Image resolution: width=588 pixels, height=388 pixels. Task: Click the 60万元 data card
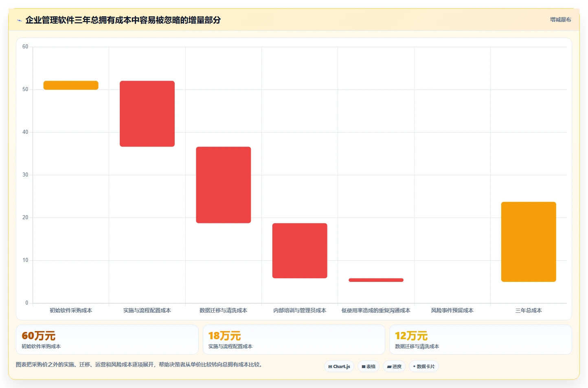pyautogui.click(x=107, y=340)
